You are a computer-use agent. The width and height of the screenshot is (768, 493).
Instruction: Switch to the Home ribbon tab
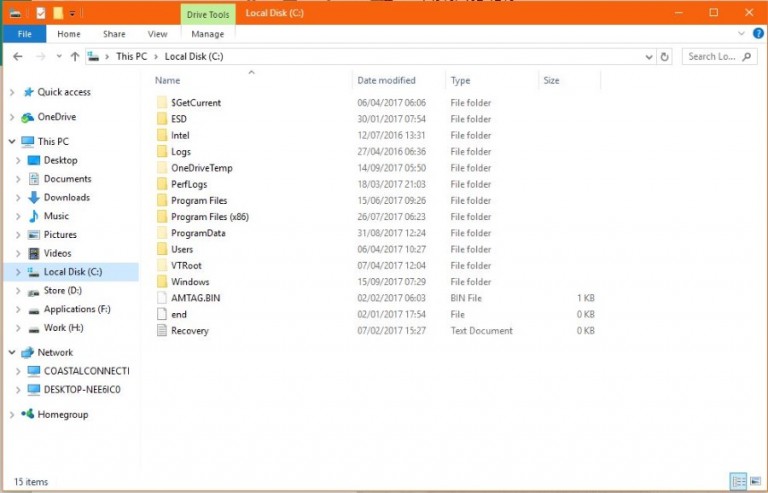(x=69, y=34)
